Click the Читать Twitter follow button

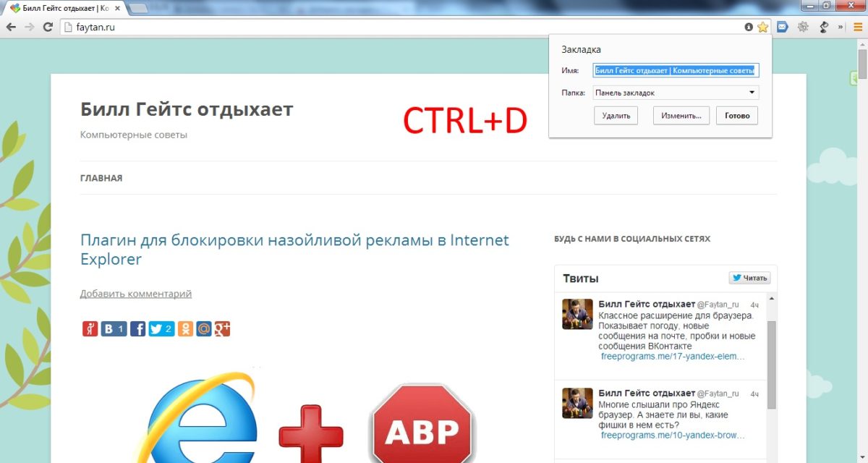(x=750, y=278)
